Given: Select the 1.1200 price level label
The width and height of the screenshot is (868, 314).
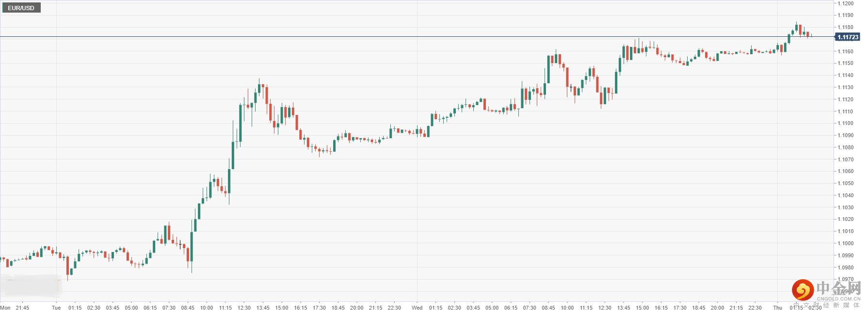Looking at the screenshot, I should coord(846,3).
